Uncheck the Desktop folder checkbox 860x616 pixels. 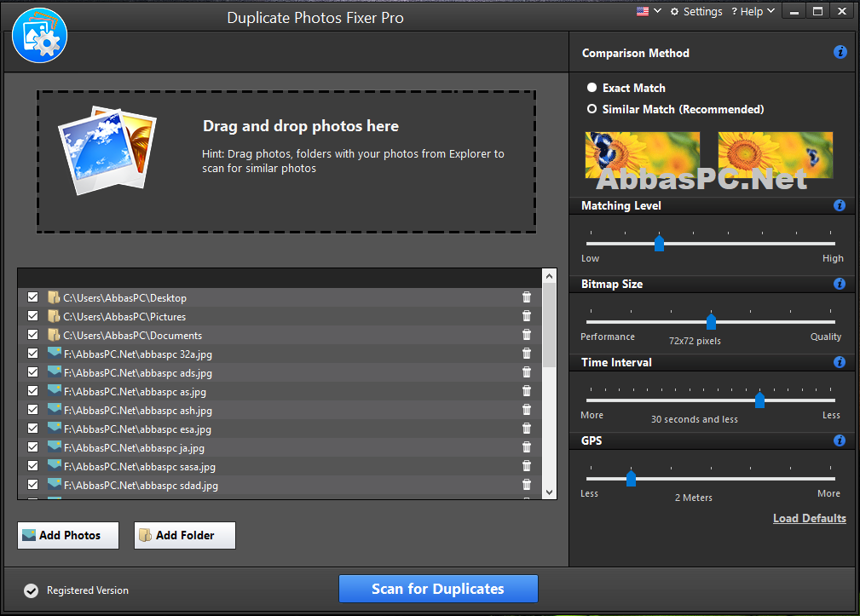33,297
